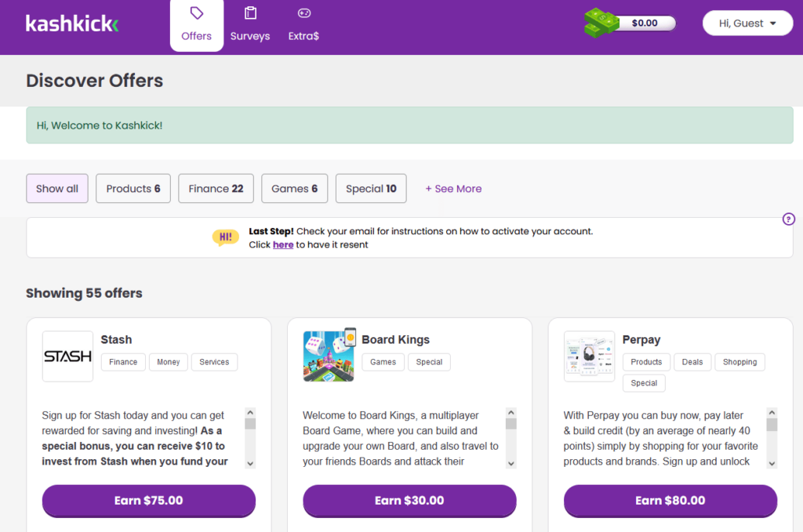Click the Games tag on Board Kings card

[x=383, y=362]
